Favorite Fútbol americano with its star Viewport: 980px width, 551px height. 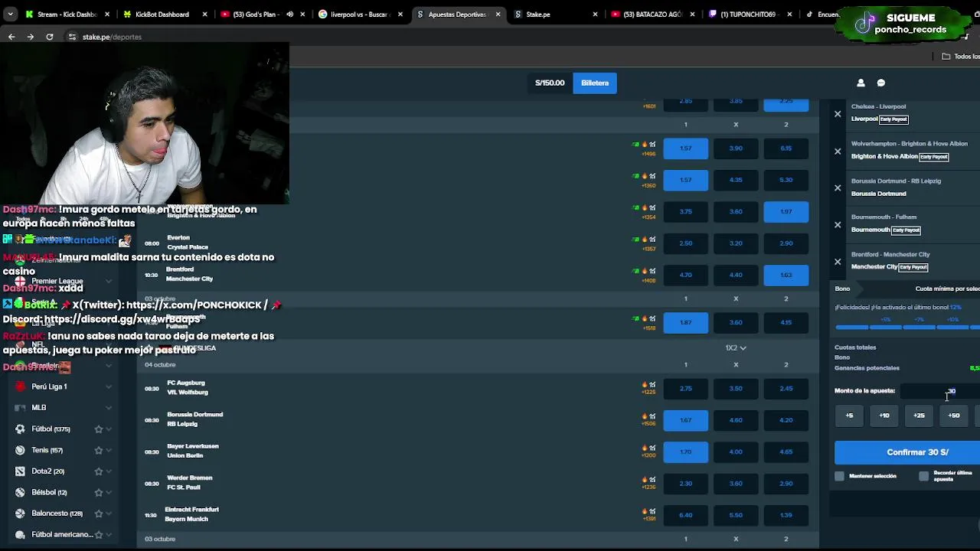98,534
